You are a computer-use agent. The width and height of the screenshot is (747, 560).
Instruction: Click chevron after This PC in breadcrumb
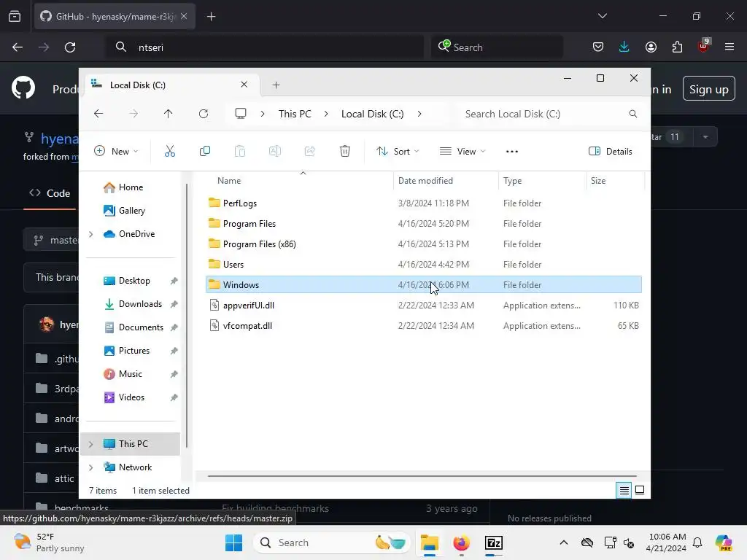point(326,114)
